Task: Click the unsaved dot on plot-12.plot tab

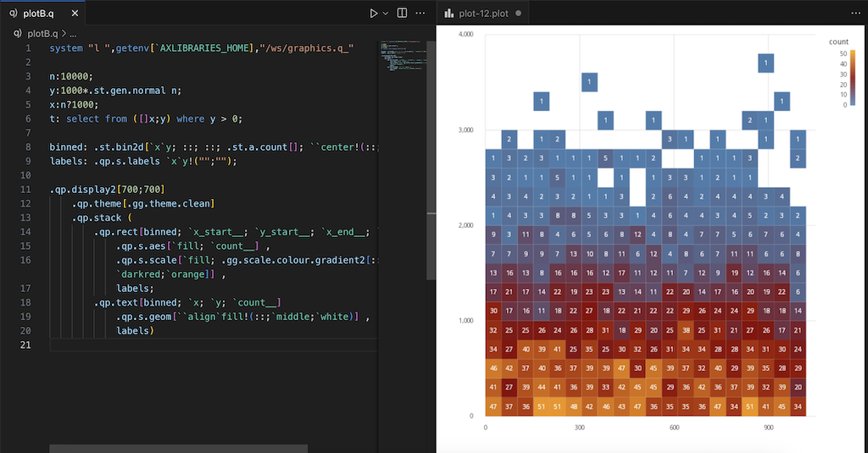Action: [x=518, y=14]
